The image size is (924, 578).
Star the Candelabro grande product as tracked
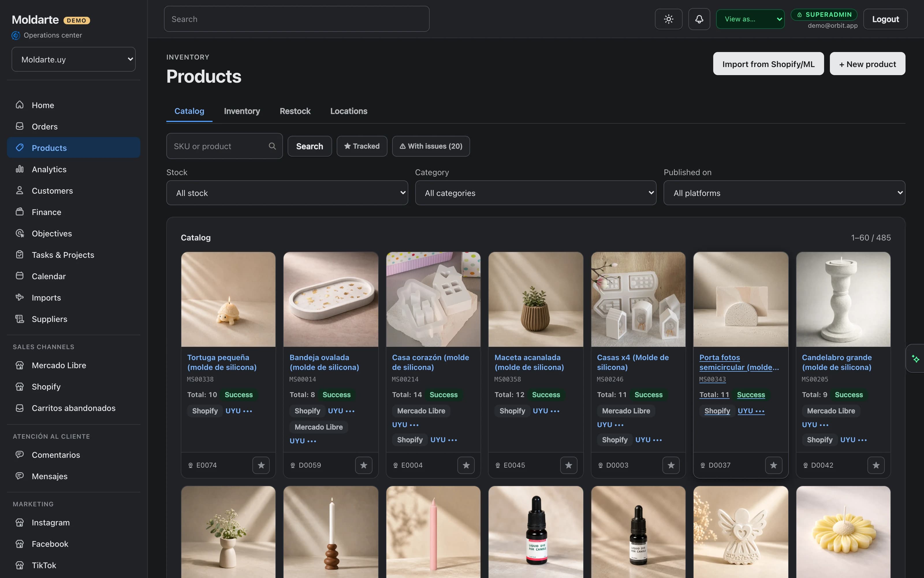pos(876,465)
